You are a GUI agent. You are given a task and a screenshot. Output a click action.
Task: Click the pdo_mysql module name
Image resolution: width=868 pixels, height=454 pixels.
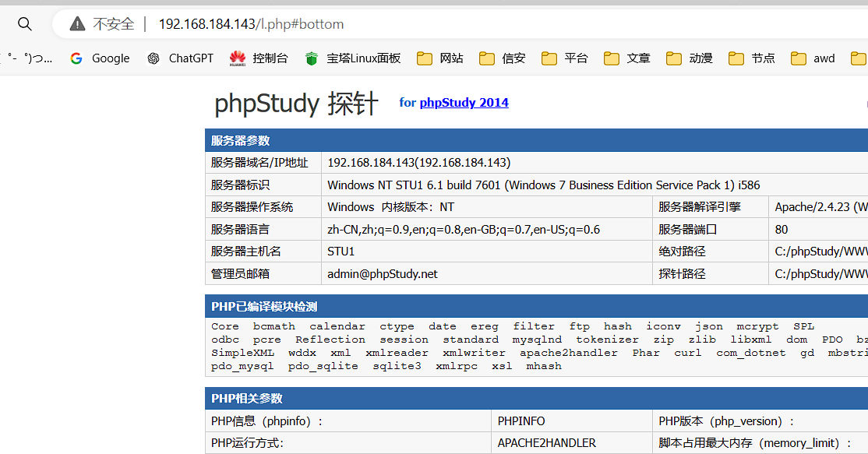pos(242,366)
